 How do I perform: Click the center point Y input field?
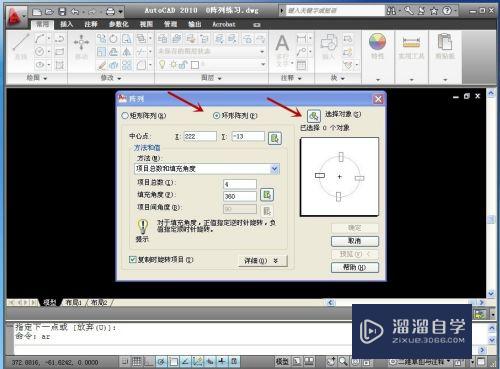pos(248,136)
